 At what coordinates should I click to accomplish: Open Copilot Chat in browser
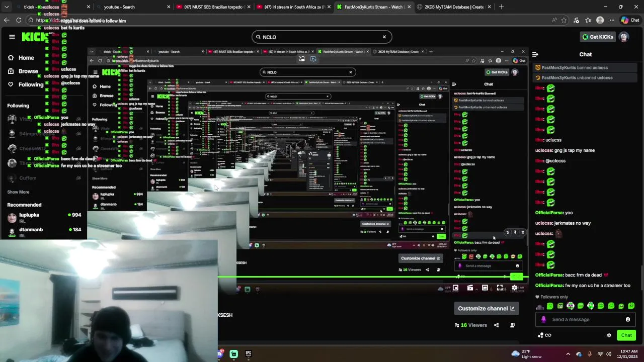point(630,20)
